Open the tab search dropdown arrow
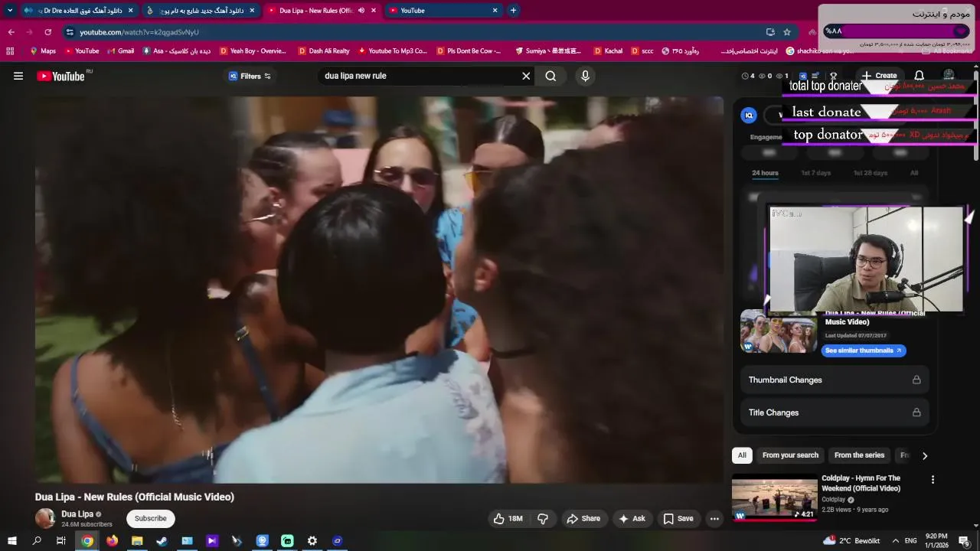980x551 pixels. coord(10,11)
